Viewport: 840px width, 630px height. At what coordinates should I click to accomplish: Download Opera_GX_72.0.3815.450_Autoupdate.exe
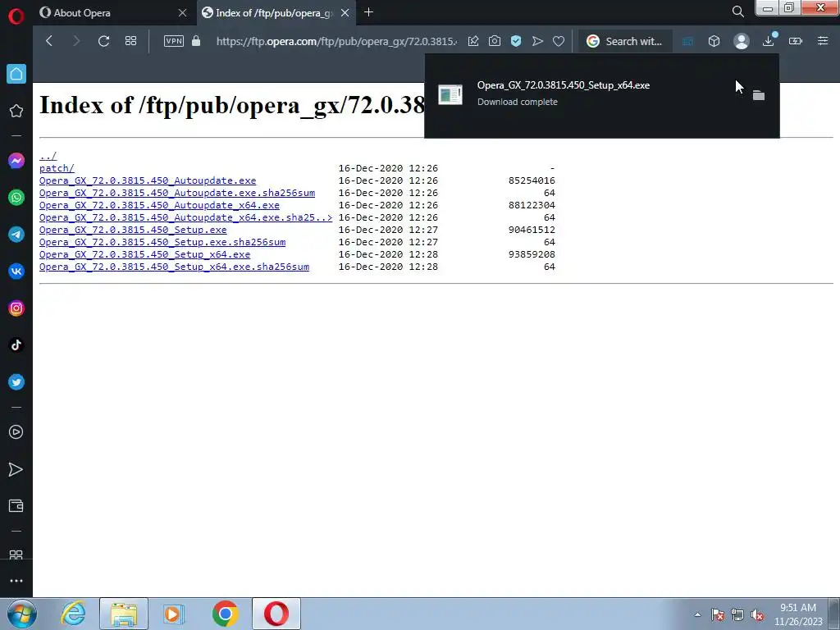click(148, 180)
